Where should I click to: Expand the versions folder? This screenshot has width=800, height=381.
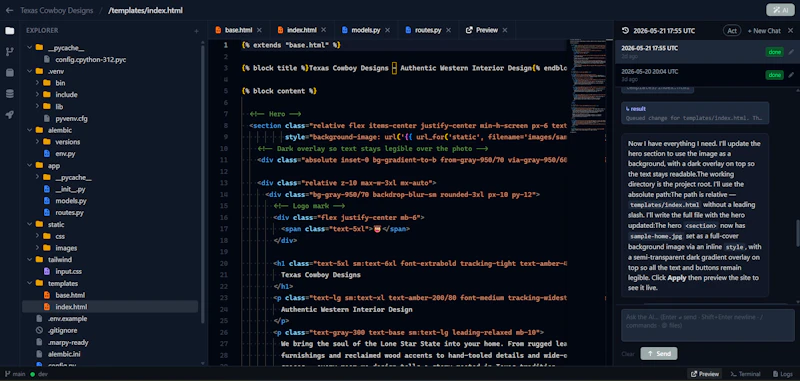(x=38, y=142)
